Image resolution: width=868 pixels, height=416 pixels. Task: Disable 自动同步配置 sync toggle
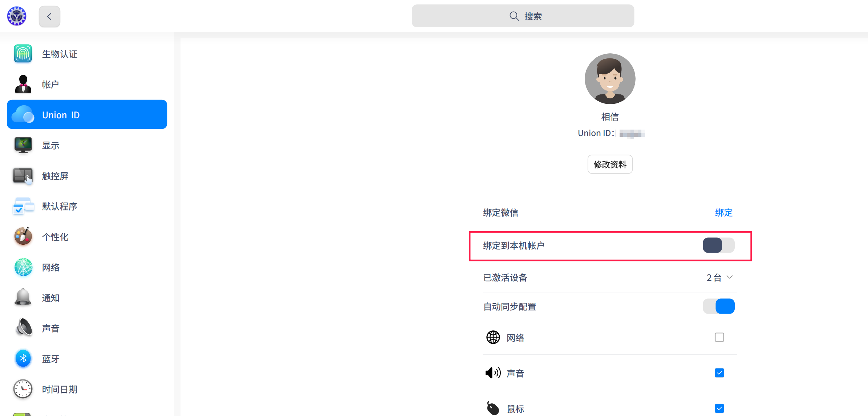(719, 306)
